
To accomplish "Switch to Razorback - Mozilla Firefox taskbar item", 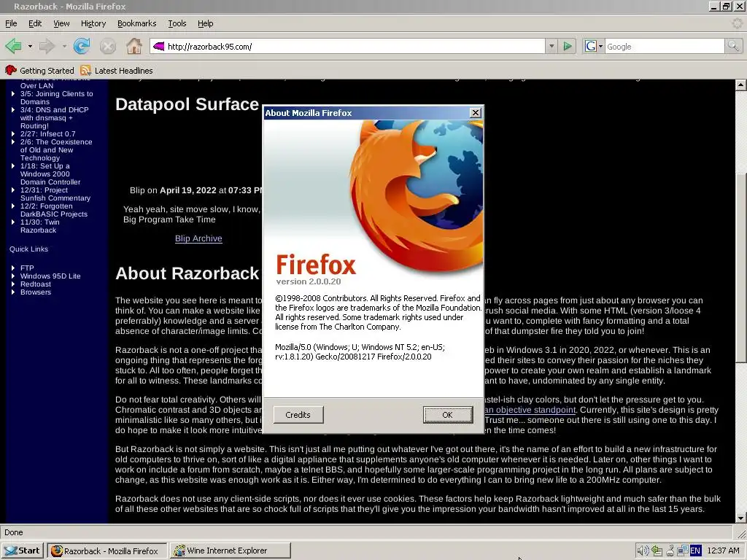I will (x=108, y=551).
